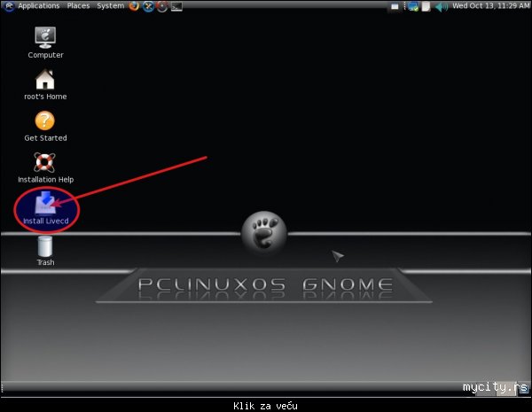Click the 'Klik za veću' caption link
532x412 pixels.
point(265,406)
